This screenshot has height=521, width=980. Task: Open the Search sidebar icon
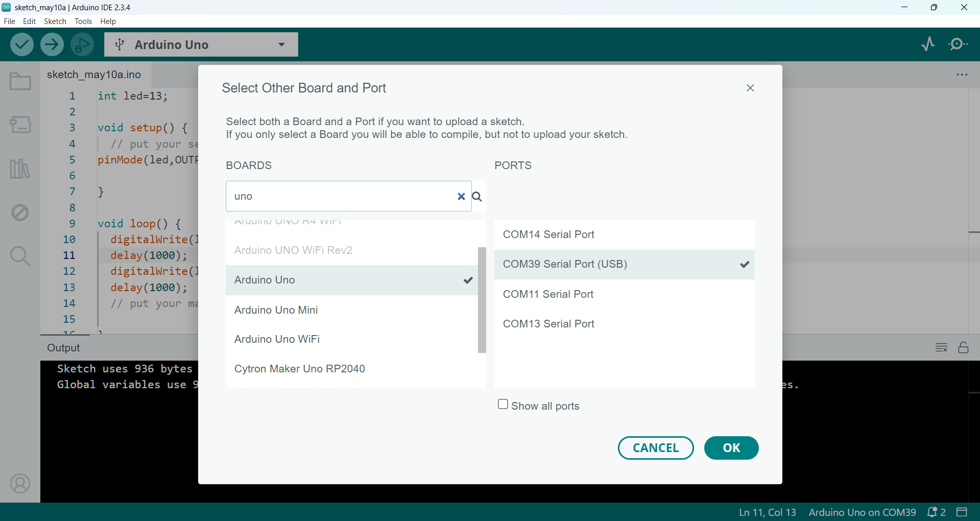coord(20,256)
